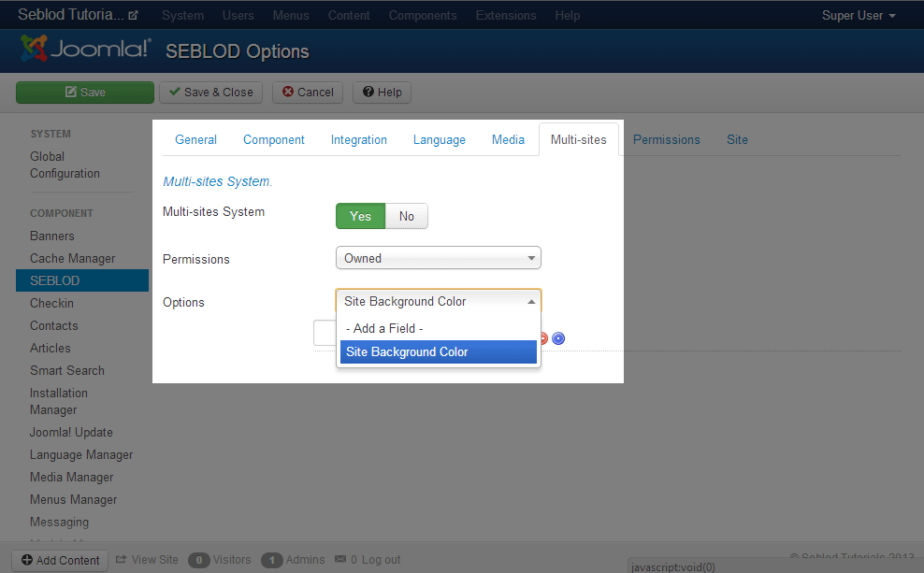Open the Menus menu in top bar
Screen dimensions: 924x573
(291, 15)
